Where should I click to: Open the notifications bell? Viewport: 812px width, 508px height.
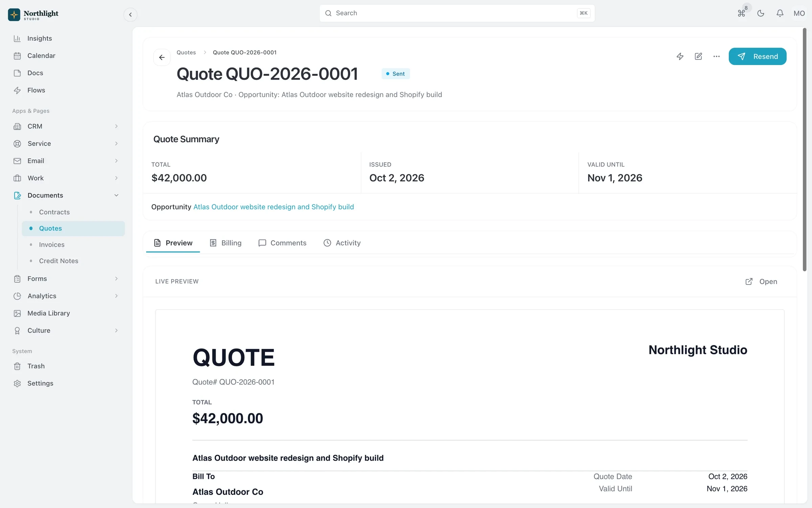(x=780, y=13)
